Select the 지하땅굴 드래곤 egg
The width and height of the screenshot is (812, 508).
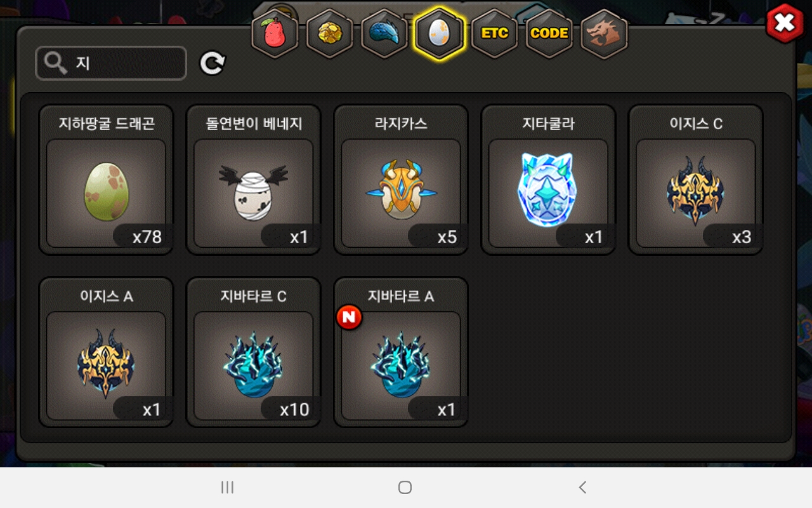click(x=106, y=180)
